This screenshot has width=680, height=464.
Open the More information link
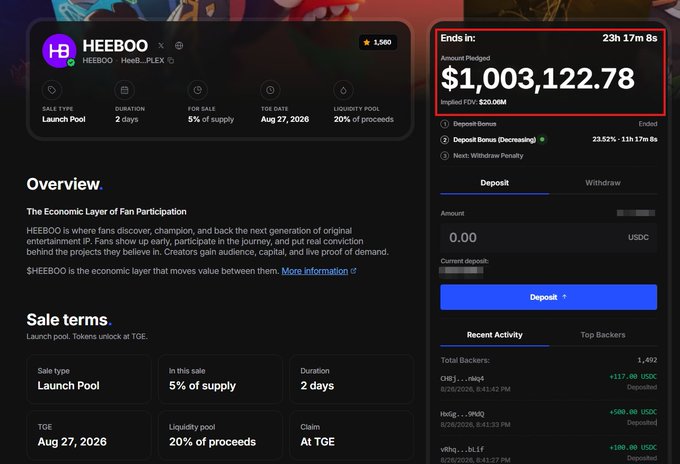pyautogui.click(x=314, y=271)
